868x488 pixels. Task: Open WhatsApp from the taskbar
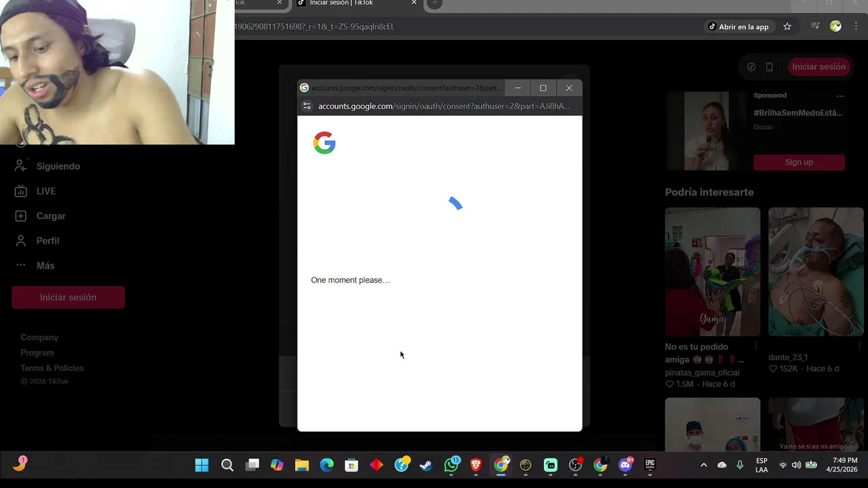click(451, 465)
